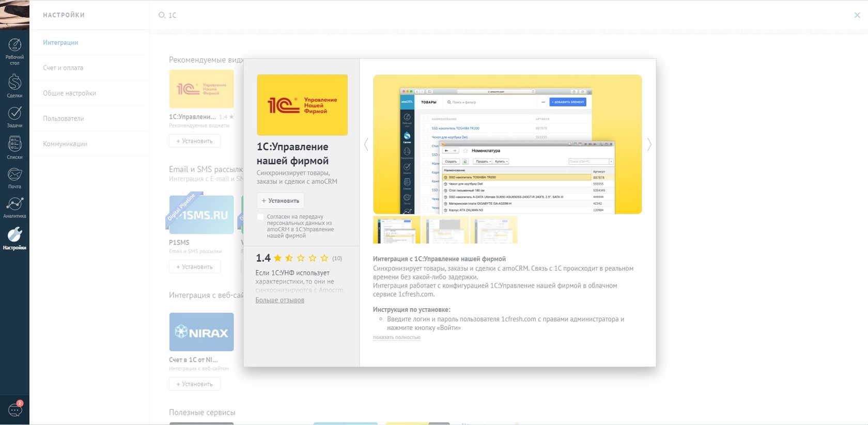This screenshot has height=425, width=868.
Task: Install the P1SMS widget
Action: [195, 267]
